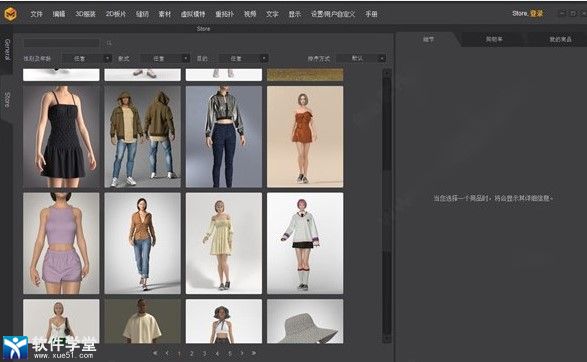Select the gold glitter fabric item
This screenshot has width=587, height=362.
[305, 74]
